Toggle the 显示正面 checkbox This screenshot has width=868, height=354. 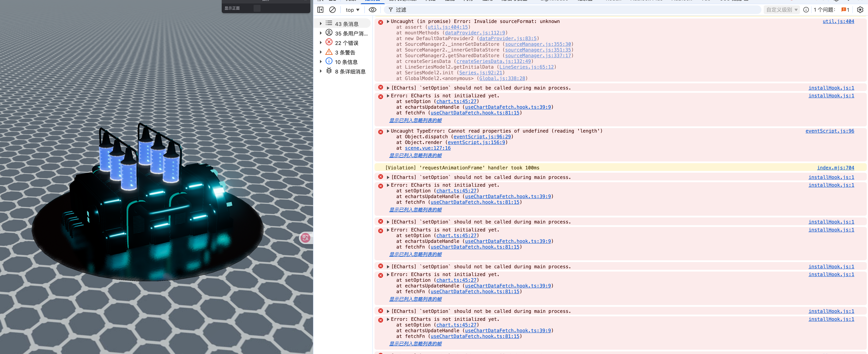tap(257, 8)
